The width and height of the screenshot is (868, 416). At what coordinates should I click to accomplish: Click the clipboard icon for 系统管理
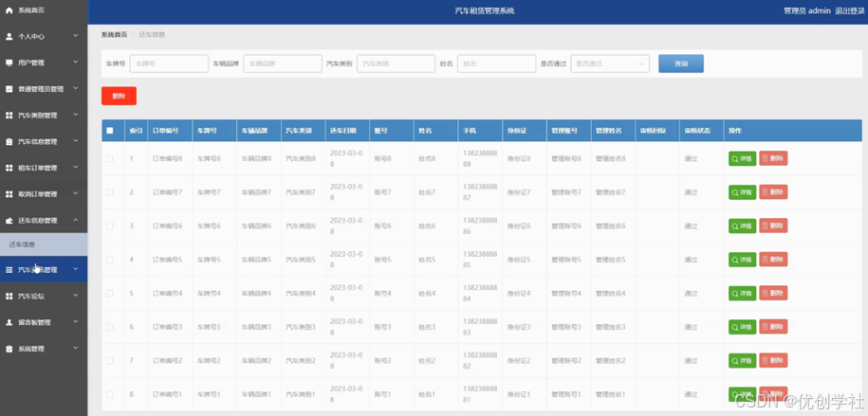[9, 349]
